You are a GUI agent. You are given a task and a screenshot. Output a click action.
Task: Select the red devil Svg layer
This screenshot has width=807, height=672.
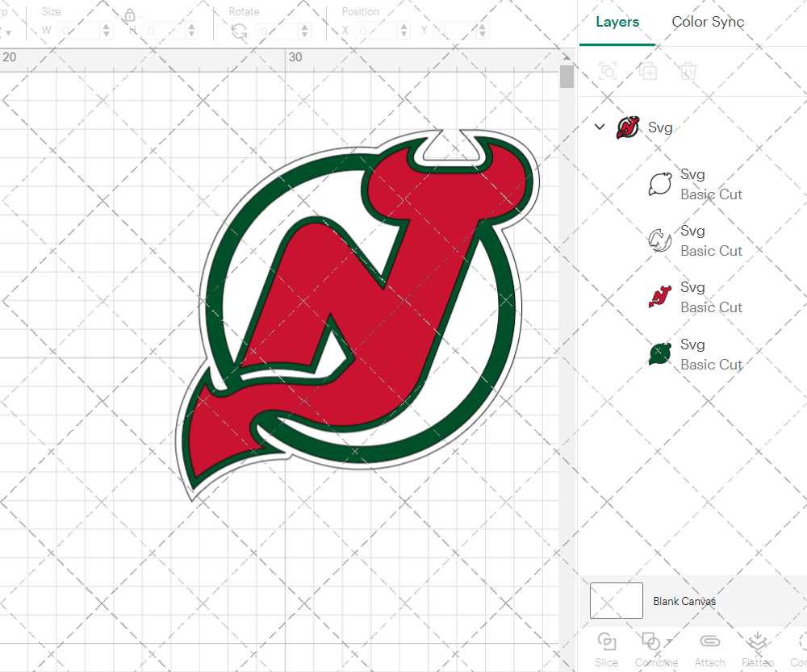[x=697, y=297]
